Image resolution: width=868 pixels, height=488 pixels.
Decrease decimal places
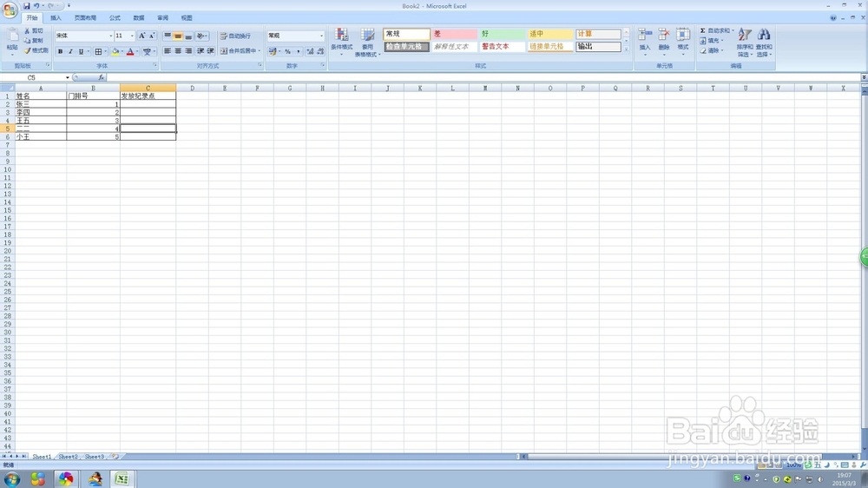[320, 51]
